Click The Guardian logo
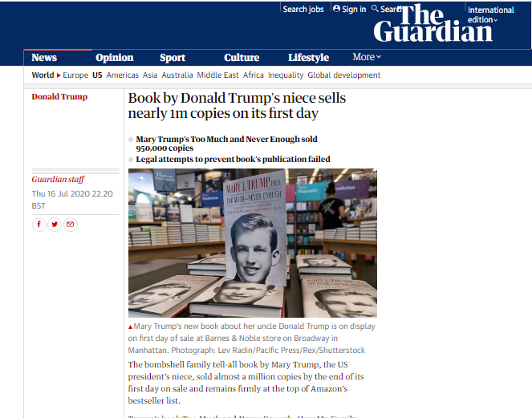The height and width of the screenshot is (418, 532). tap(433, 23)
